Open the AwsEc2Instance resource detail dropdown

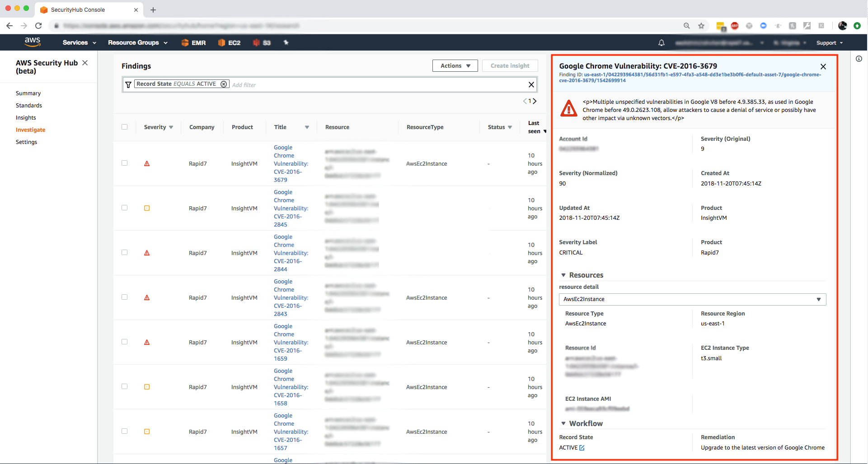(x=692, y=299)
